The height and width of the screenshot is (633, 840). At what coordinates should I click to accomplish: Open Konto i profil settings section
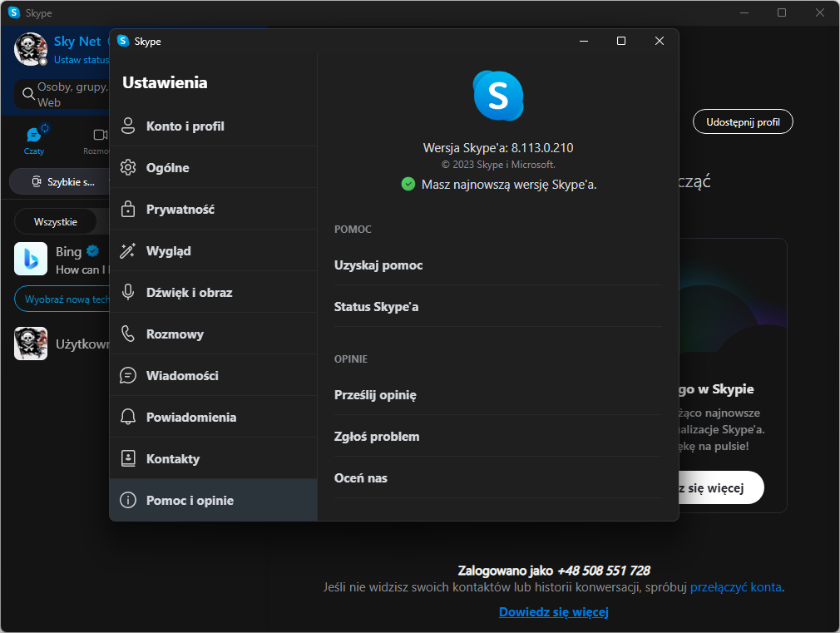click(213, 126)
